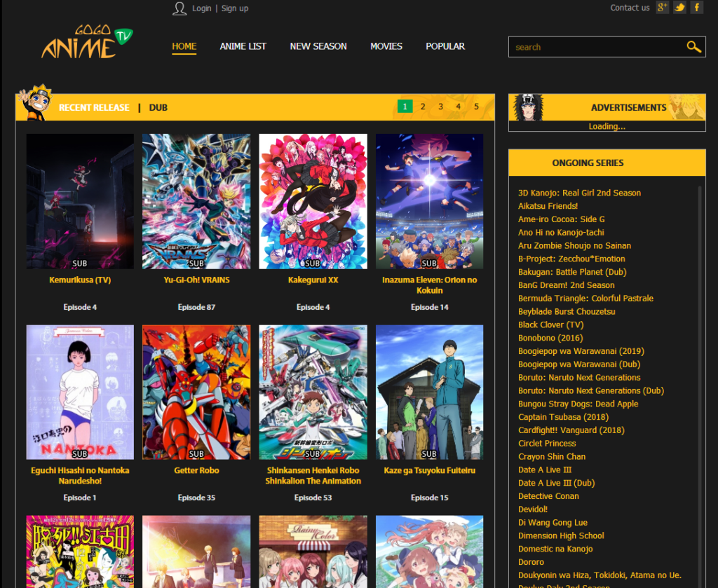Screen dimensions: 718x588
Task: Go to the HOME menu item
Action: click(184, 46)
